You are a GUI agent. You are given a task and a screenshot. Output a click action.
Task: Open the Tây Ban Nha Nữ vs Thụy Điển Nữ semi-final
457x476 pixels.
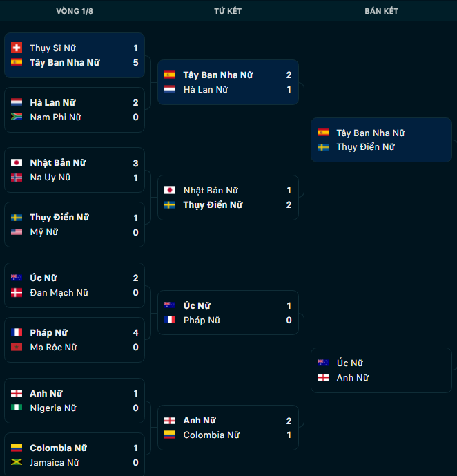tap(381, 140)
